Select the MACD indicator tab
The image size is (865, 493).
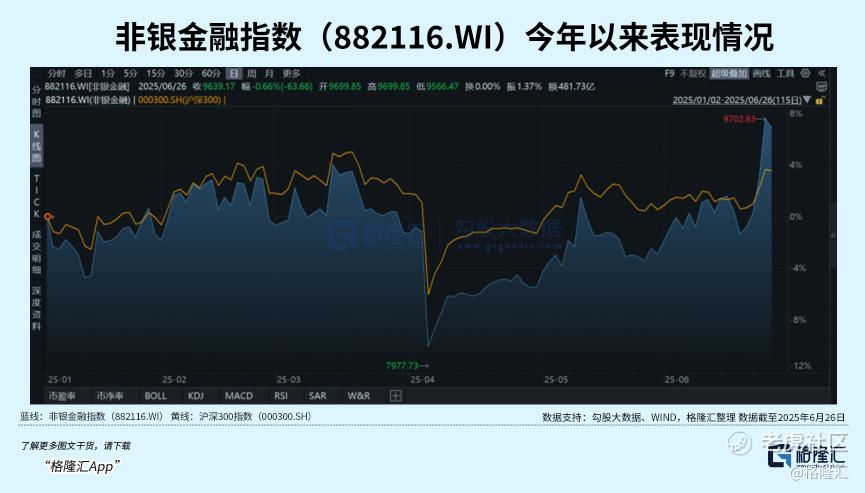(x=239, y=395)
